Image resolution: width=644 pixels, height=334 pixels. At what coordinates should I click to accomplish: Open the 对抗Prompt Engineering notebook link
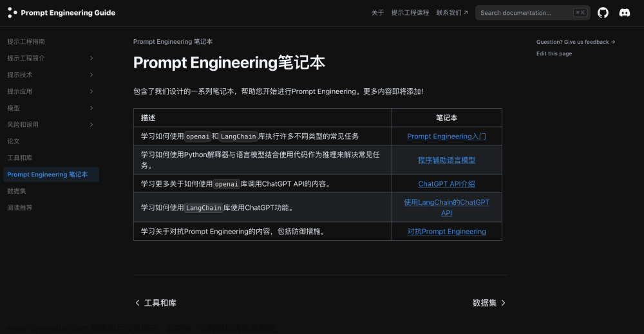tap(446, 232)
